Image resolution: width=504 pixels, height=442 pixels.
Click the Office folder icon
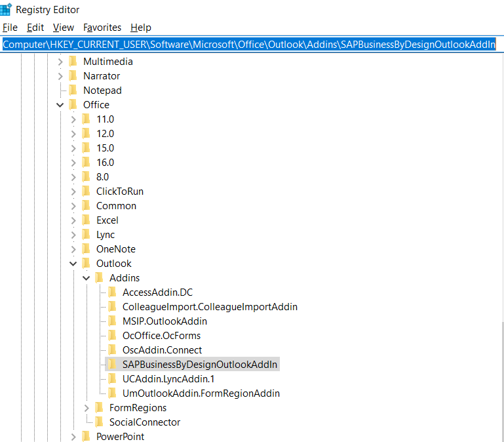click(73, 105)
